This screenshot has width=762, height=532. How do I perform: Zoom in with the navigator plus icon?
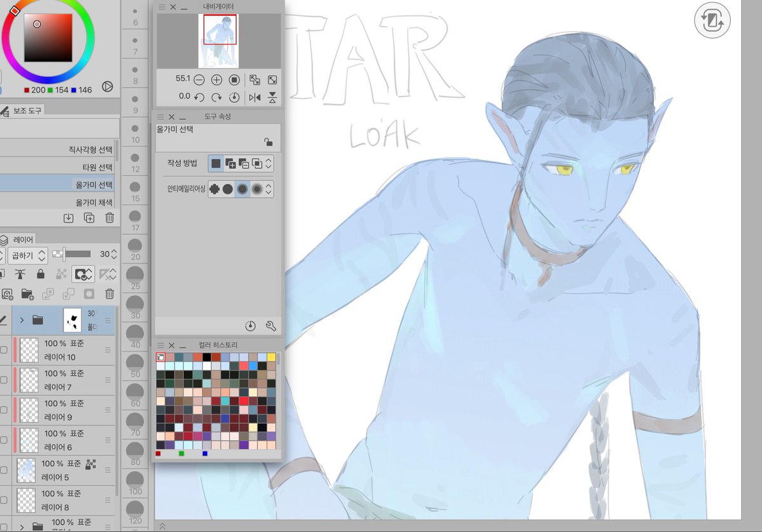pyautogui.click(x=217, y=80)
